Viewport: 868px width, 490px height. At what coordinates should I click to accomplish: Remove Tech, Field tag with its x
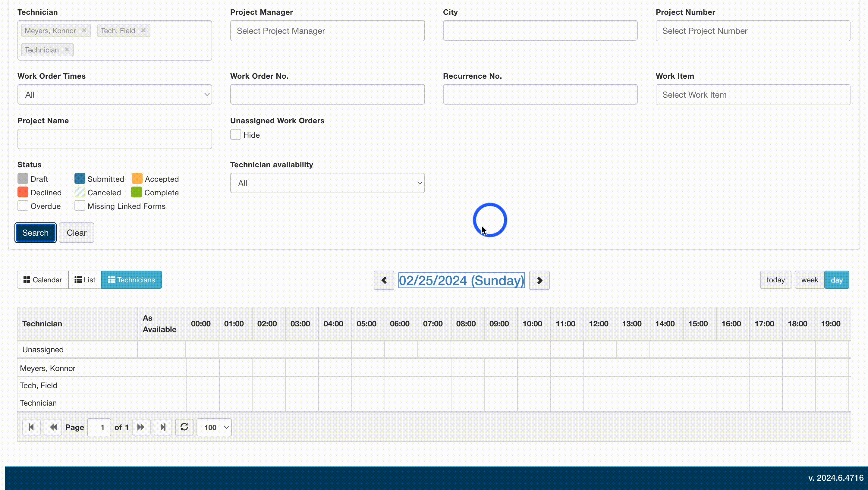[x=143, y=30]
